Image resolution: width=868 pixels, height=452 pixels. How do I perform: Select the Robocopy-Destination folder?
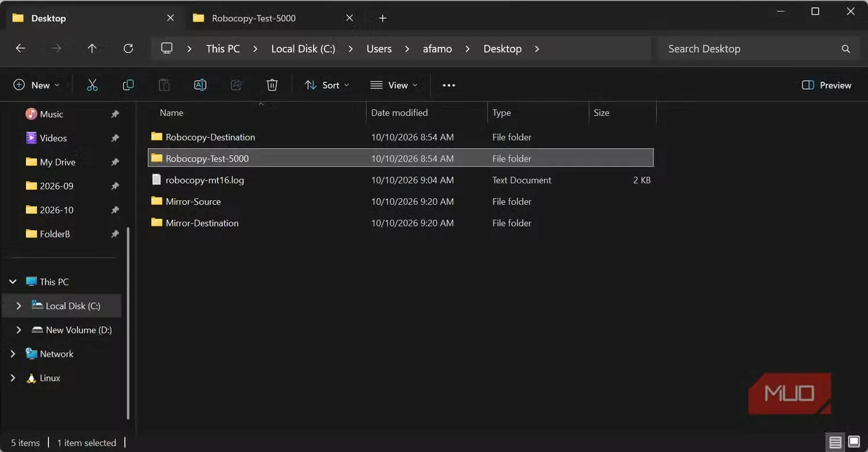point(400,137)
